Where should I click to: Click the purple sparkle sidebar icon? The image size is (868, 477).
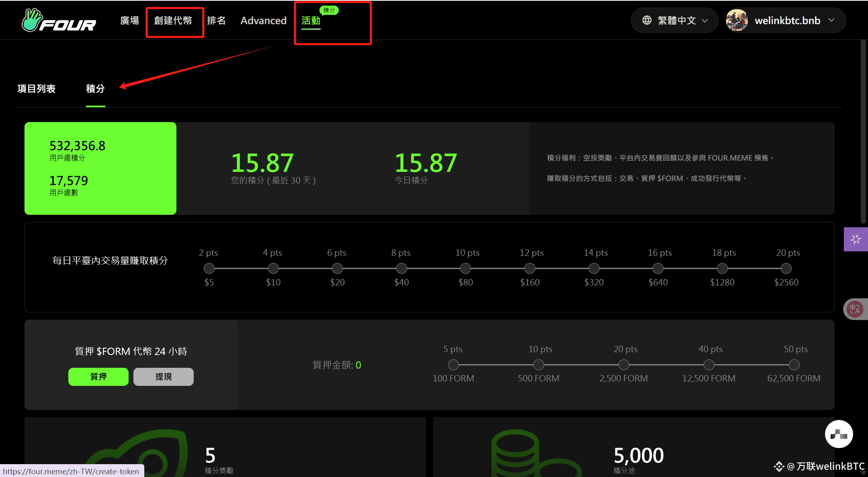[856, 239]
